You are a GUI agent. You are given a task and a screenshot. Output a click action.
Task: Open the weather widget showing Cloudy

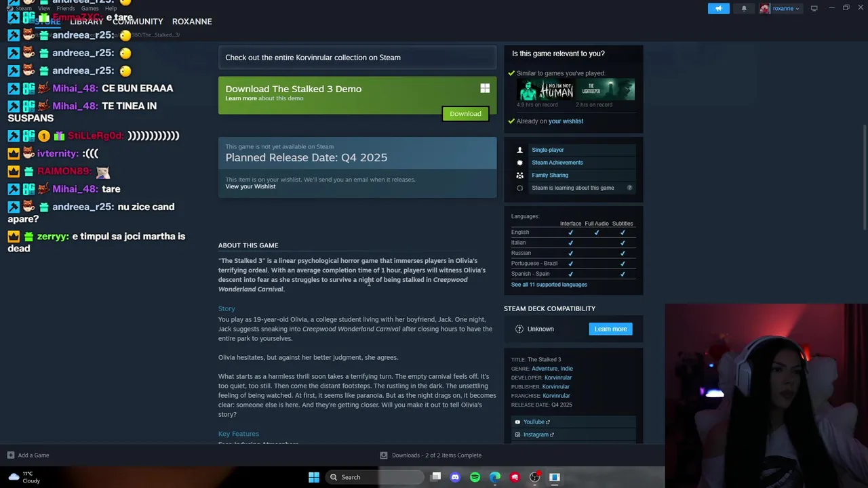(24, 477)
